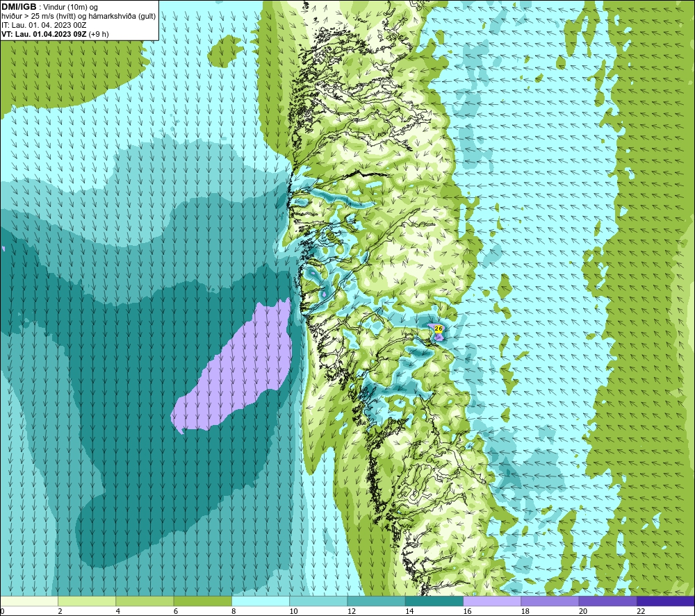
Task: Click the '20' scale label
Action: click(x=583, y=611)
